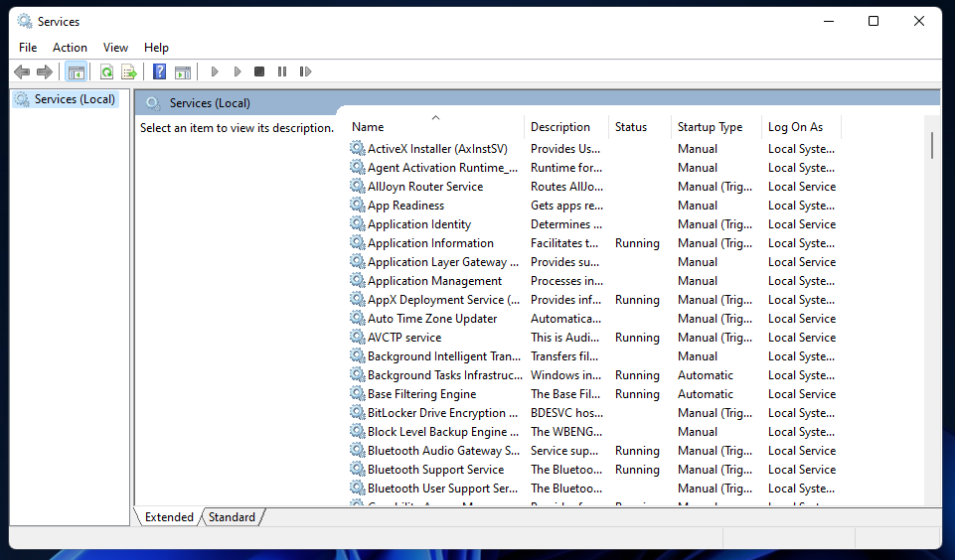
Task: Click 'Routes AllJo...' description cell
Action: 566,187
